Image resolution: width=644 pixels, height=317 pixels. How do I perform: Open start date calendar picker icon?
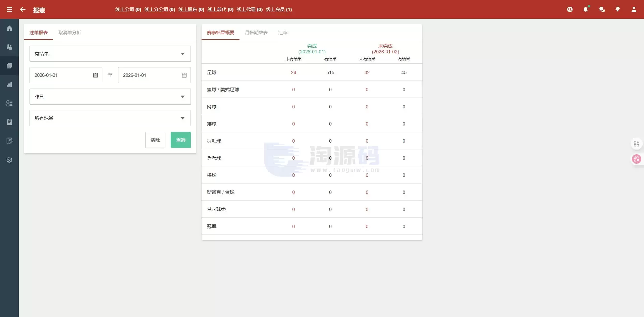click(96, 75)
